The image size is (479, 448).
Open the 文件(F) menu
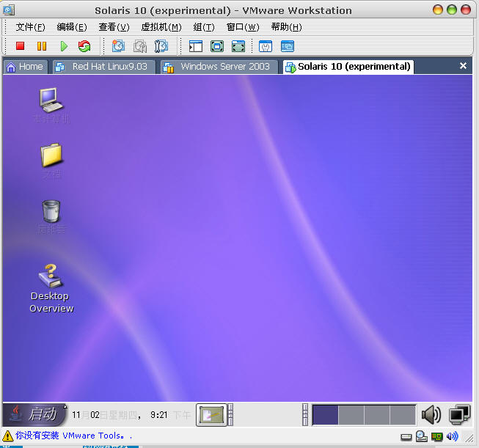(x=31, y=27)
